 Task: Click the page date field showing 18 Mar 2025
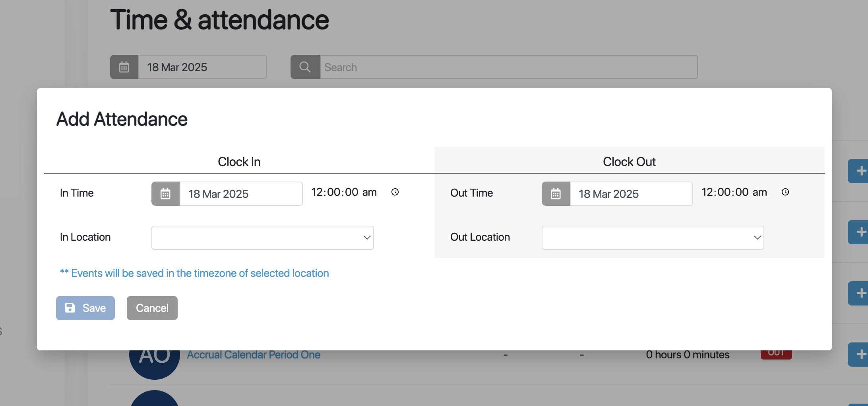pyautogui.click(x=202, y=67)
